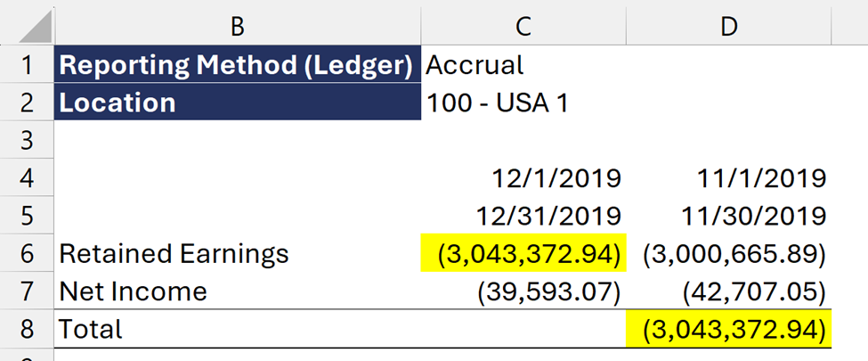
Task: Click highlighted Total value in column D
Action: tap(729, 330)
